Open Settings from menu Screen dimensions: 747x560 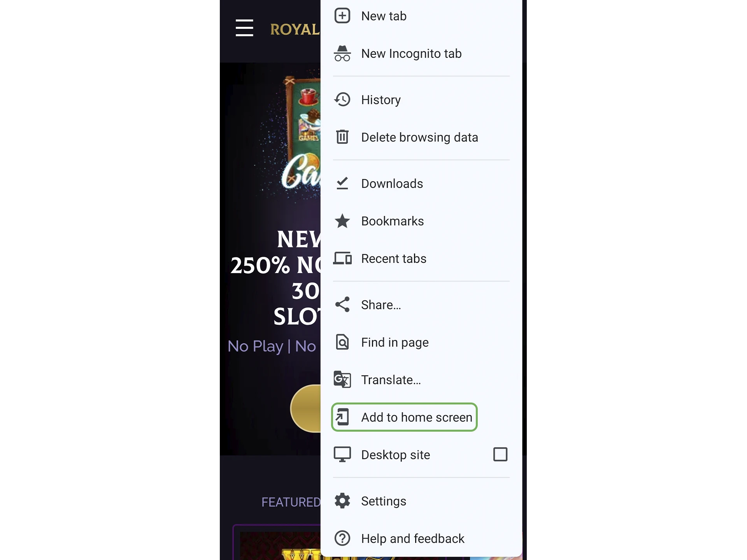point(384,500)
